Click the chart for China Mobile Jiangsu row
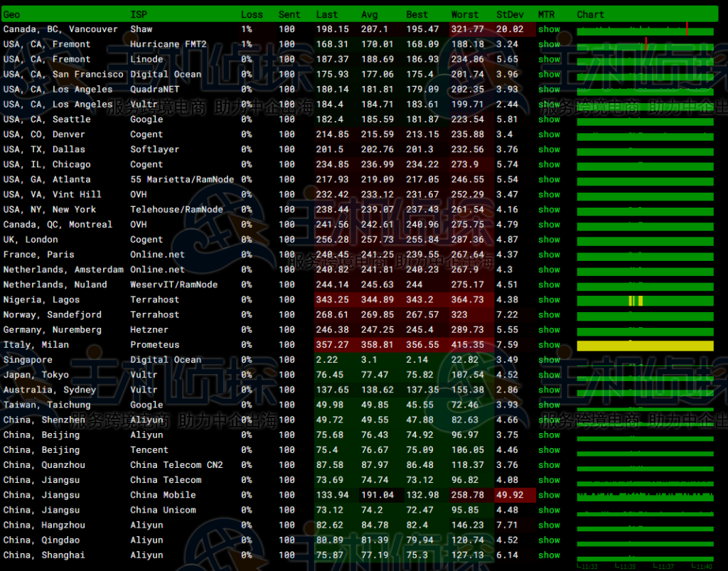The width and height of the screenshot is (728, 571). (x=645, y=496)
